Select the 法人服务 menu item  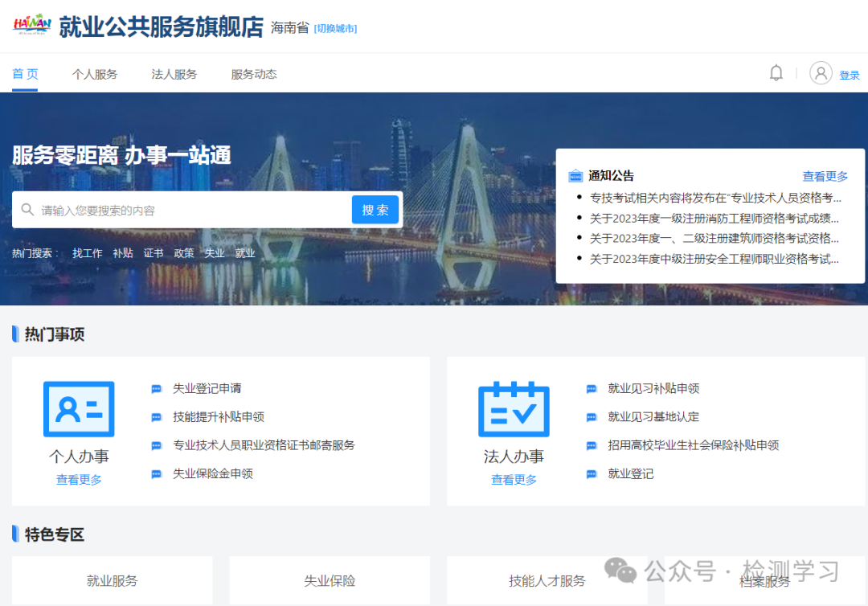pyautogui.click(x=174, y=72)
